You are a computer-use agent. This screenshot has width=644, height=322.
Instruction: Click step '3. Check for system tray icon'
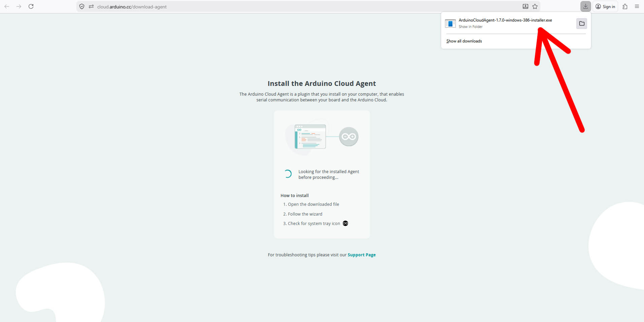click(311, 224)
